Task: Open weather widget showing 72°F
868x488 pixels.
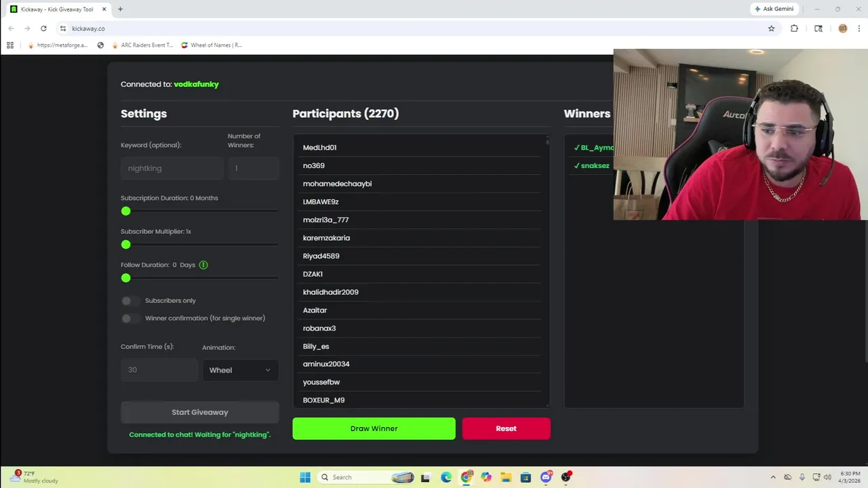Action: 35,477
